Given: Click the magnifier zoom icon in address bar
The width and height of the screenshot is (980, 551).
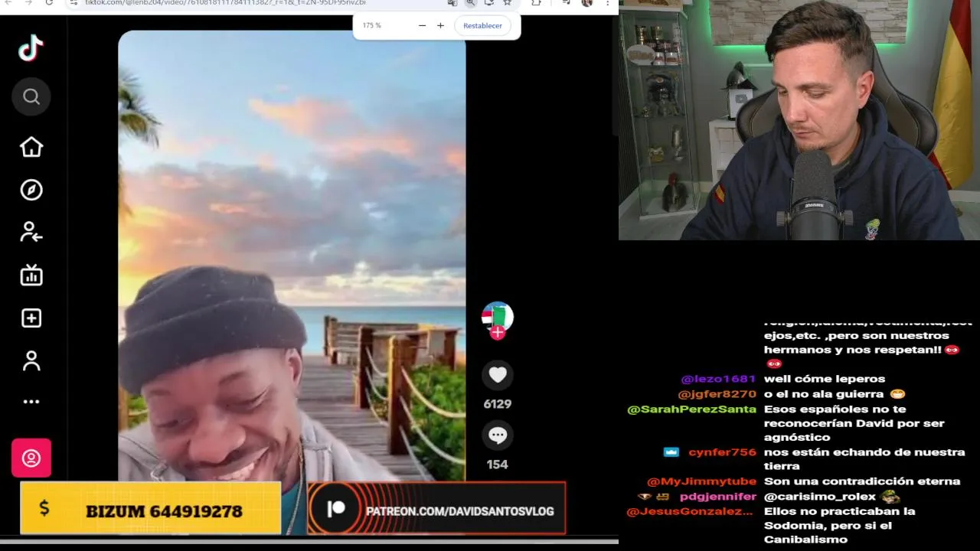Looking at the screenshot, I should click(471, 3).
